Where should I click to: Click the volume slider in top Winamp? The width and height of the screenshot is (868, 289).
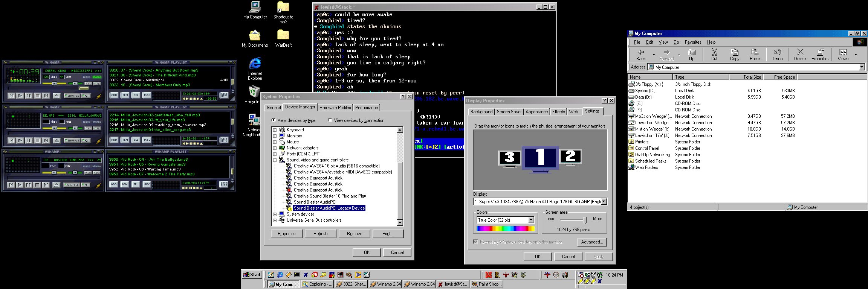(x=55, y=83)
